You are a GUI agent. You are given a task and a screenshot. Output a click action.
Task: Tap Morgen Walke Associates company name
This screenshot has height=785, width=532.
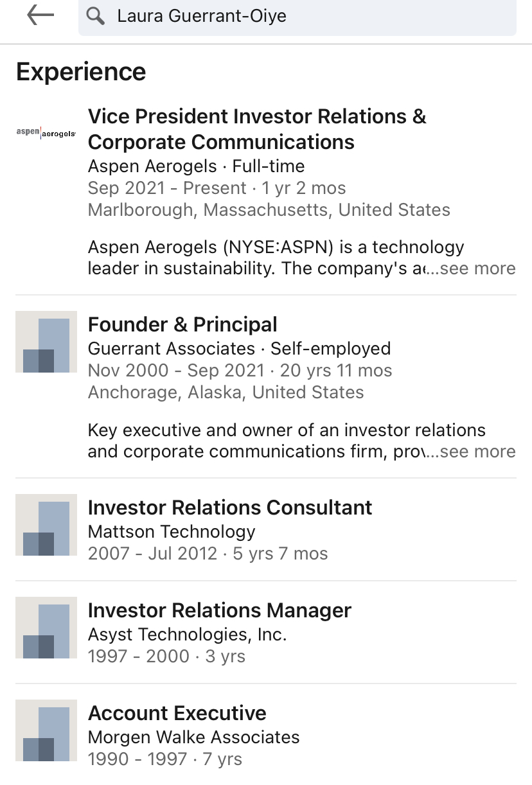193,737
